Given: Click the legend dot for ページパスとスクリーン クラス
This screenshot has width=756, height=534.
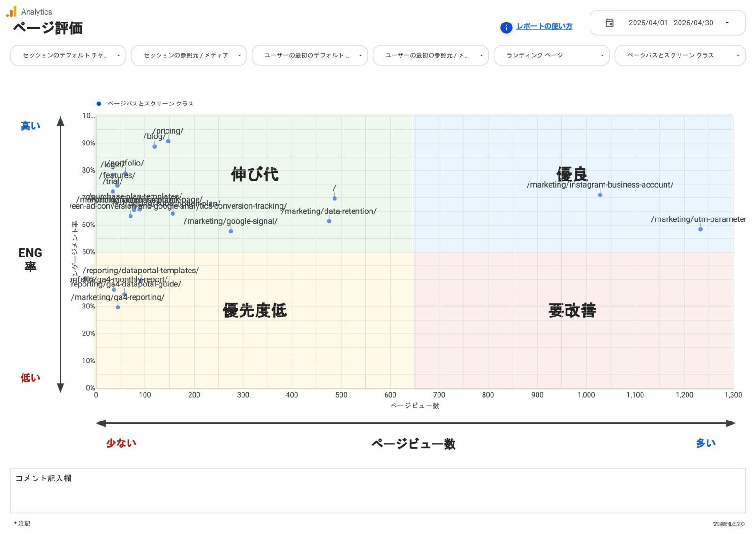Looking at the screenshot, I should [x=98, y=103].
